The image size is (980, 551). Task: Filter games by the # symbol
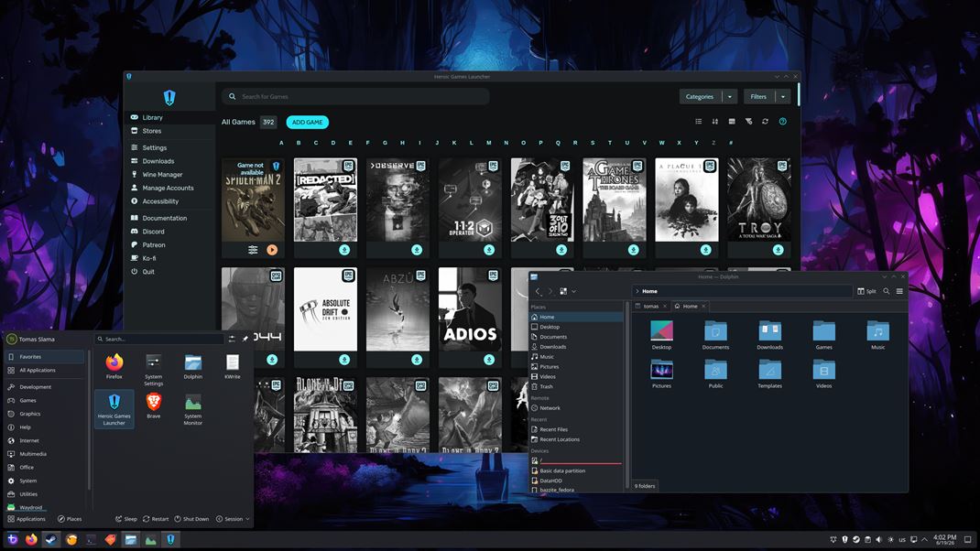(x=731, y=143)
